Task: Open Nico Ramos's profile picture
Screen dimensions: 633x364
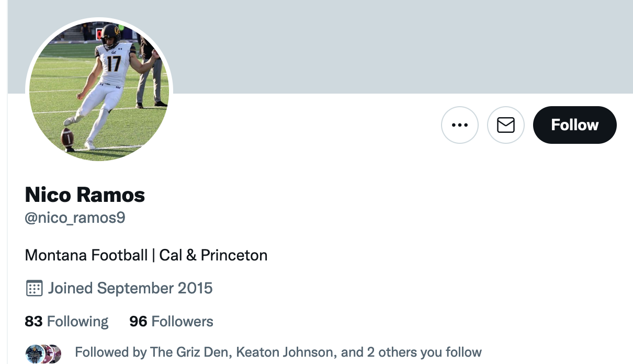Action: (x=99, y=92)
